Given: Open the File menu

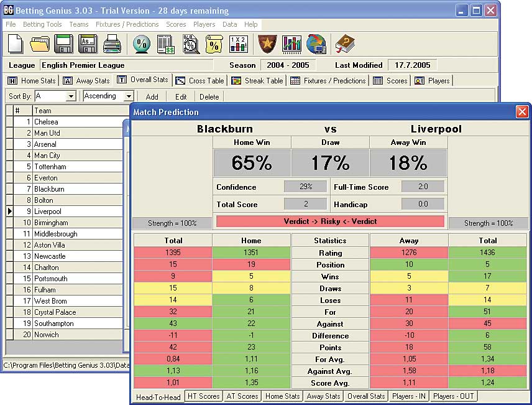Looking at the screenshot, I should pyautogui.click(x=11, y=24).
